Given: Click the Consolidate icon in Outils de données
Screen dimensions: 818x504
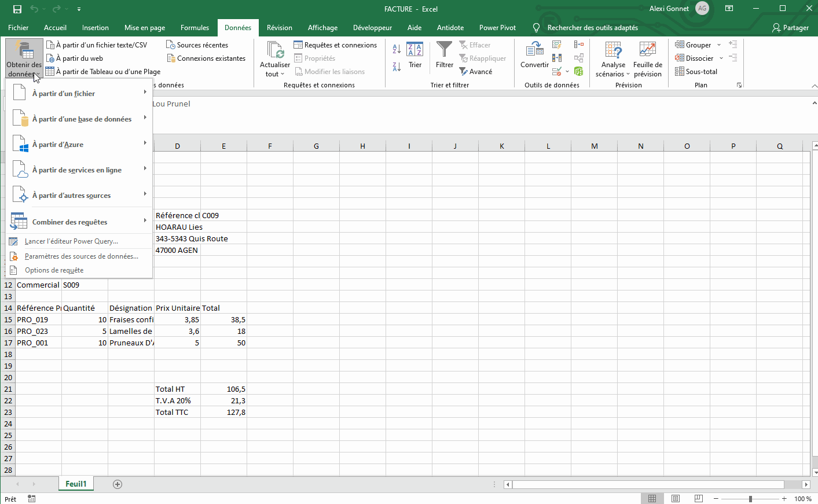Looking at the screenshot, I should pyautogui.click(x=578, y=45).
